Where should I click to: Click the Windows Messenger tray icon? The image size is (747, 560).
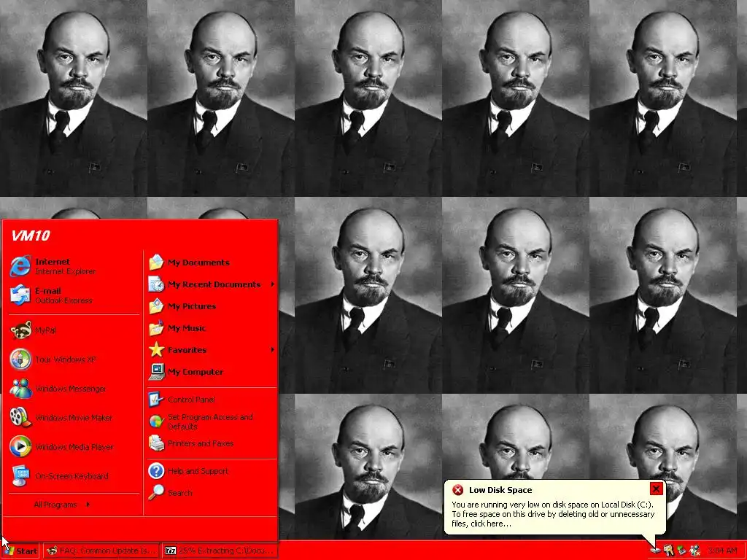(x=694, y=551)
